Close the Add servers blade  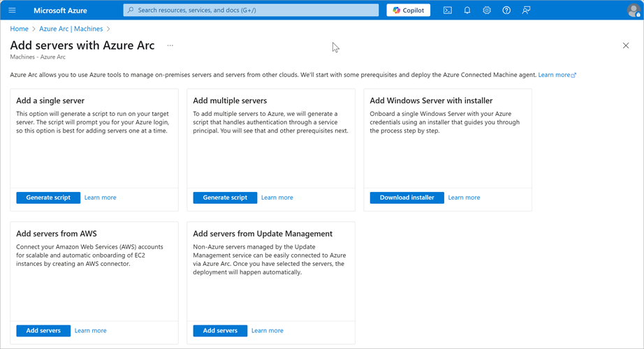626,45
